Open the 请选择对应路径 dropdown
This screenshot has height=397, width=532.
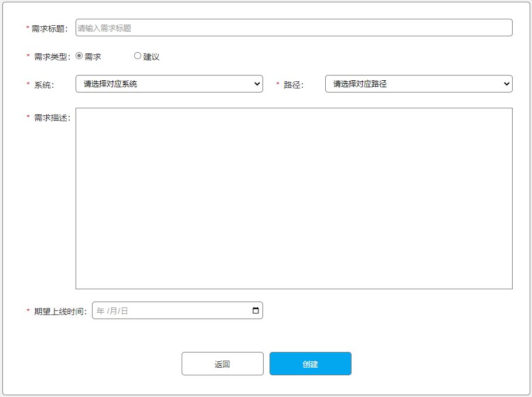(x=418, y=84)
